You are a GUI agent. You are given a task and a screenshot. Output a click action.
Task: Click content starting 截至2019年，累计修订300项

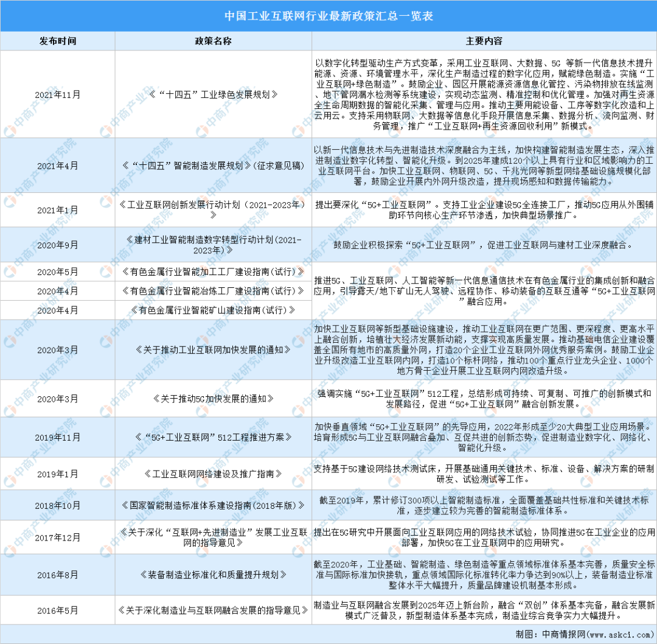click(484, 506)
